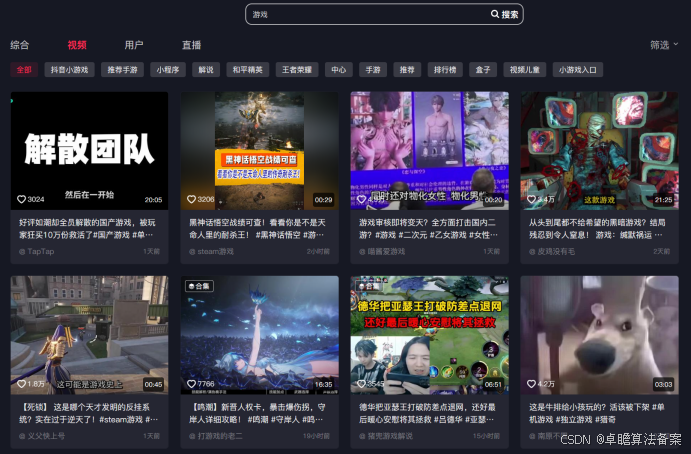Open the 解散团队 video thumbnail
691x454 pixels.
[89, 151]
